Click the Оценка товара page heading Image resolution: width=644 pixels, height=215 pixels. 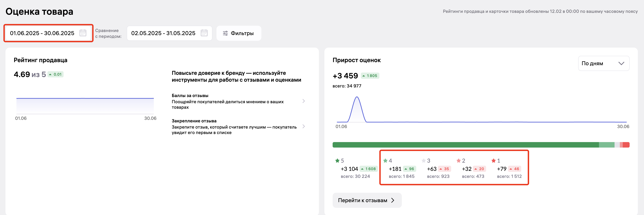click(x=39, y=11)
